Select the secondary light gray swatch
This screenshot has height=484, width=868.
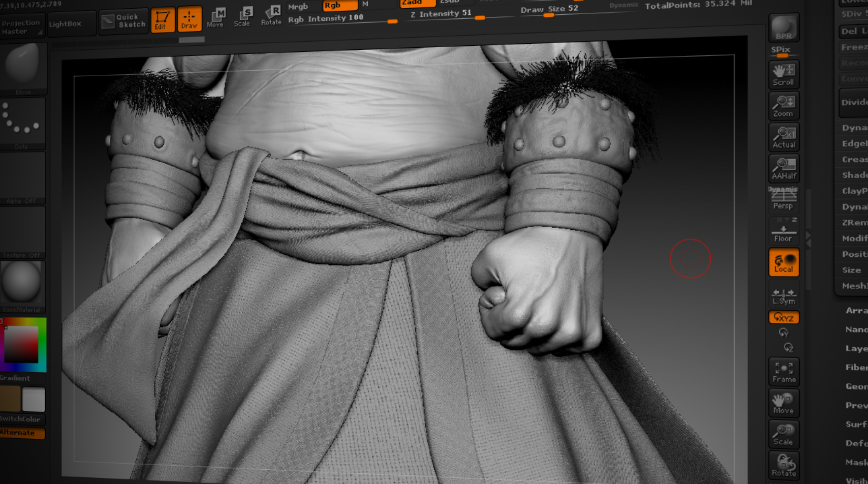coord(34,400)
